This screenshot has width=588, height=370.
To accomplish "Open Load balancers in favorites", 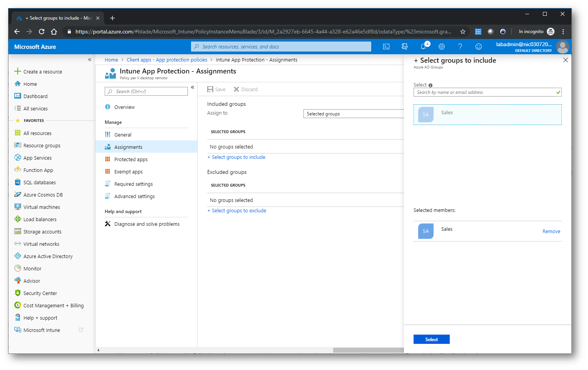I will [x=40, y=219].
